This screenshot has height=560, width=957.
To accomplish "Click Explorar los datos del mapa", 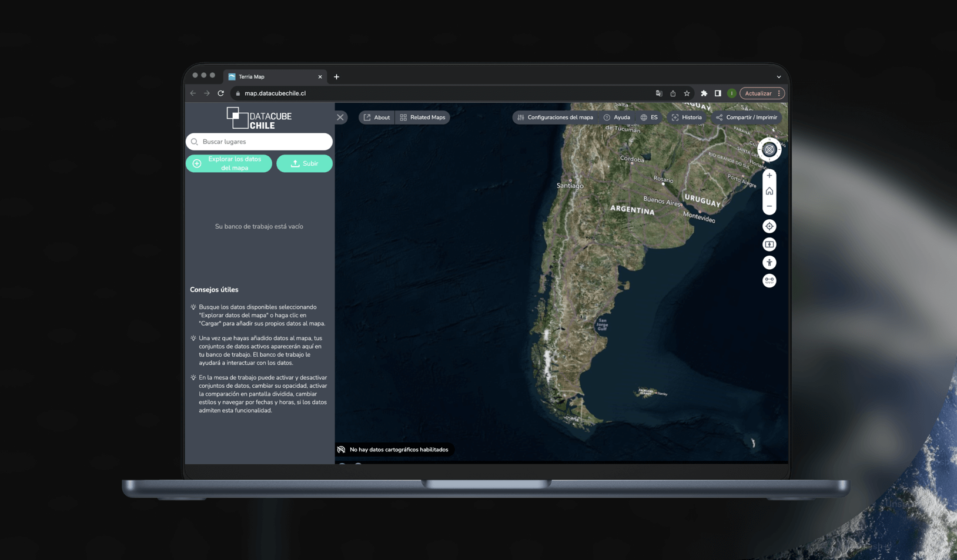I will [229, 163].
